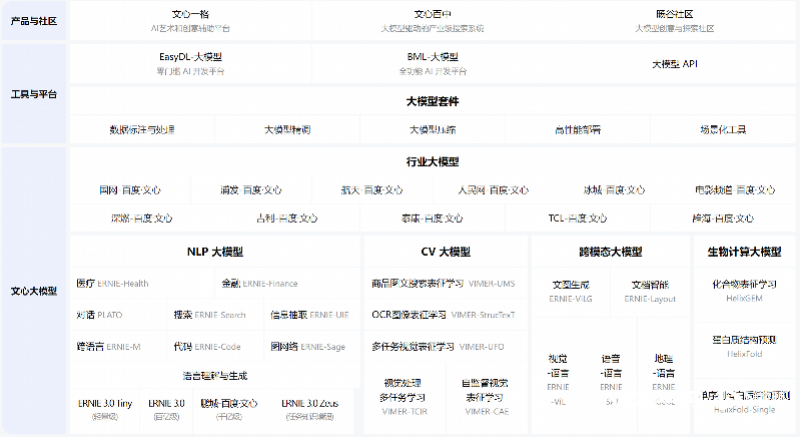Click the NLP 大模型 heading
Image resolution: width=800 pixels, height=437 pixels.
[215, 251]
